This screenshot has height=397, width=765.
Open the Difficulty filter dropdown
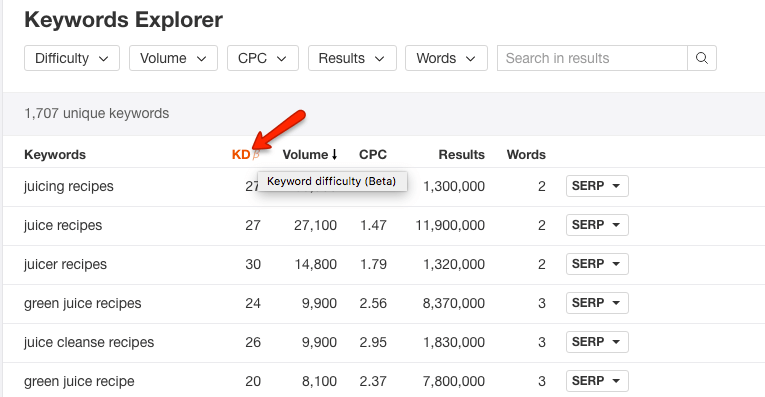click(72, 58)
